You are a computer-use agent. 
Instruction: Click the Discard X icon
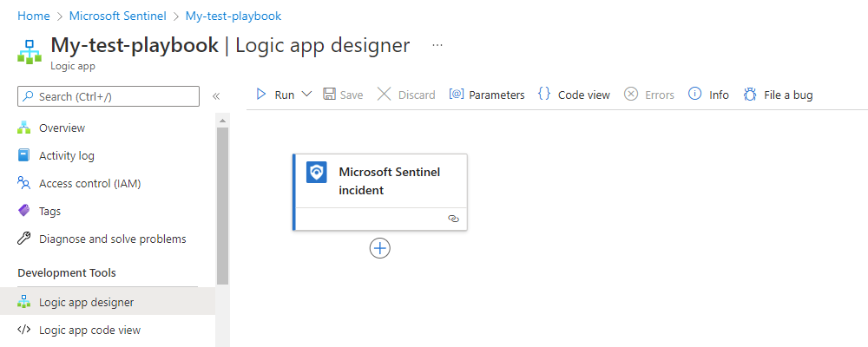pos(384,95)
